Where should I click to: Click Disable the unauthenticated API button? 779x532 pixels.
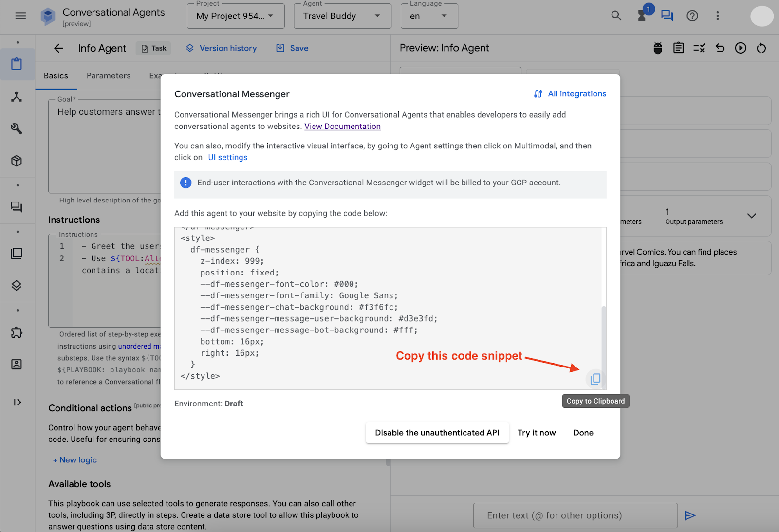[437, 433]
